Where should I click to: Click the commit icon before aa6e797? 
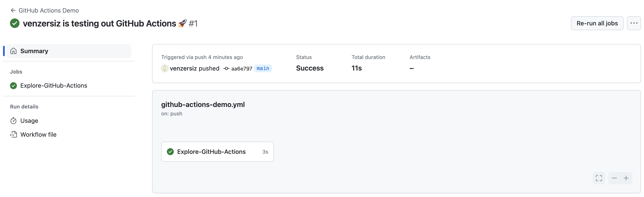click(226, 69)
